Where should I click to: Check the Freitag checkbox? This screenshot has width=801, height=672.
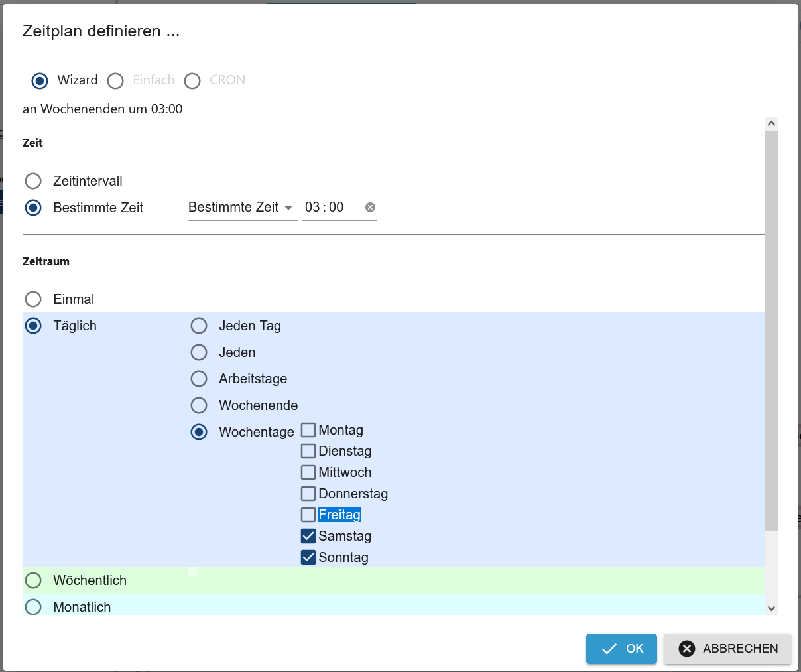pyautogui.click(x=308, y=515)
